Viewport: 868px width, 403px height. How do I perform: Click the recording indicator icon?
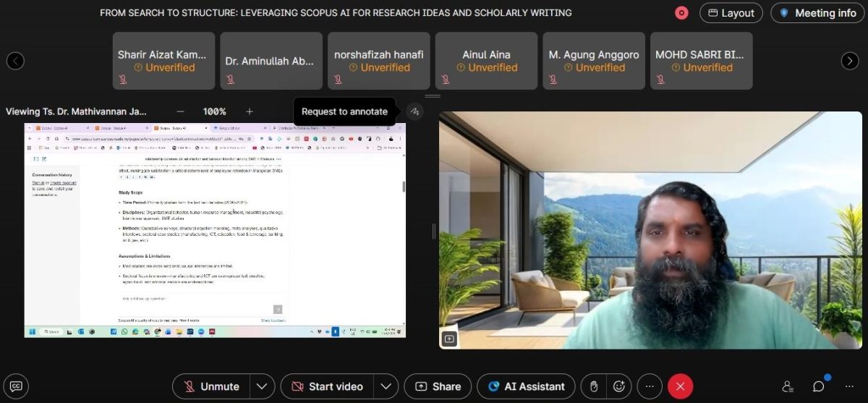pos(681,13)
